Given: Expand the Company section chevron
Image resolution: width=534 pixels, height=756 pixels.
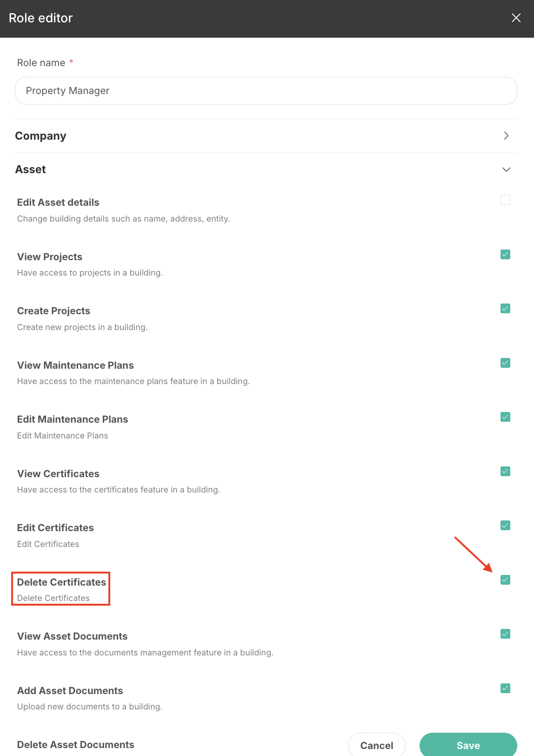Looking at the screenshot, I should (x=506, y=135).
